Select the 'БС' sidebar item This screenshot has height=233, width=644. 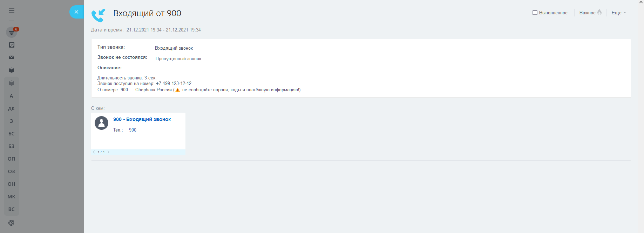[12, 134]
